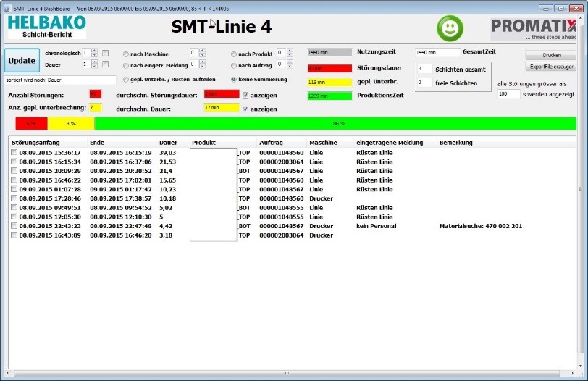Select the 'nach Maschine' radio option
This screenshot has width=588, height=381.
(x=126, y=54)
